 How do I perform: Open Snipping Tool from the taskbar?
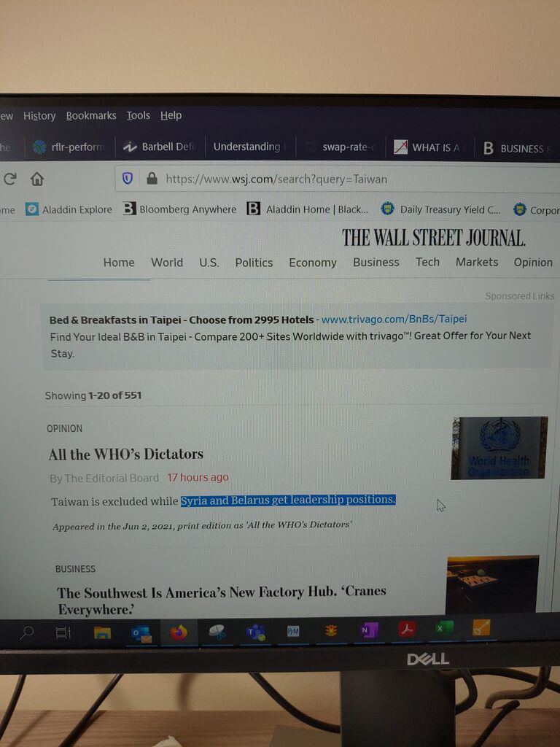[217, 632]
